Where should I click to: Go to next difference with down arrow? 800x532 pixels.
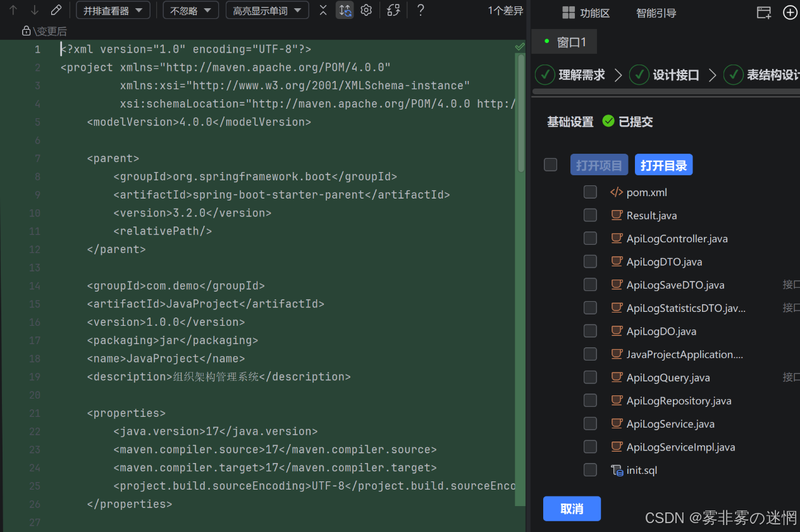click(35, 10)
